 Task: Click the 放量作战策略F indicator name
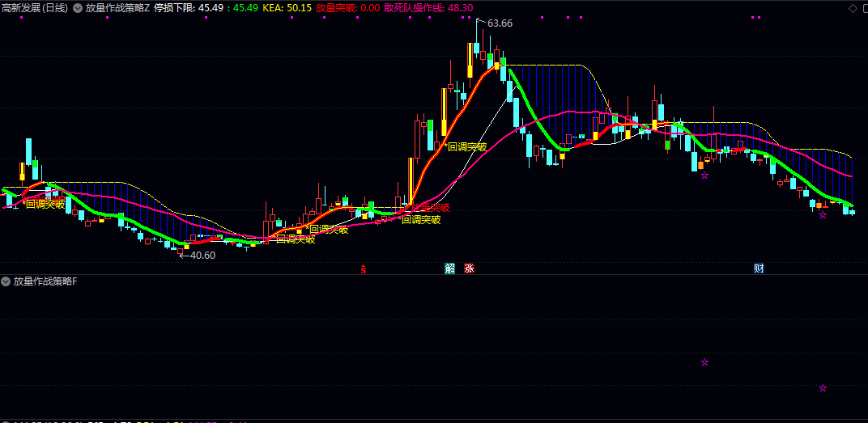click(45, 281)
